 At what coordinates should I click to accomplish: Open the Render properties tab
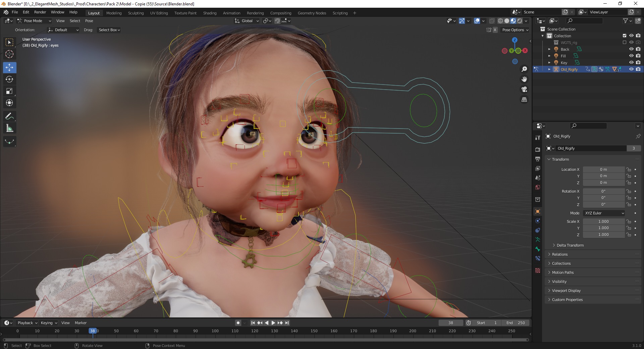click(x=538, y=149)
